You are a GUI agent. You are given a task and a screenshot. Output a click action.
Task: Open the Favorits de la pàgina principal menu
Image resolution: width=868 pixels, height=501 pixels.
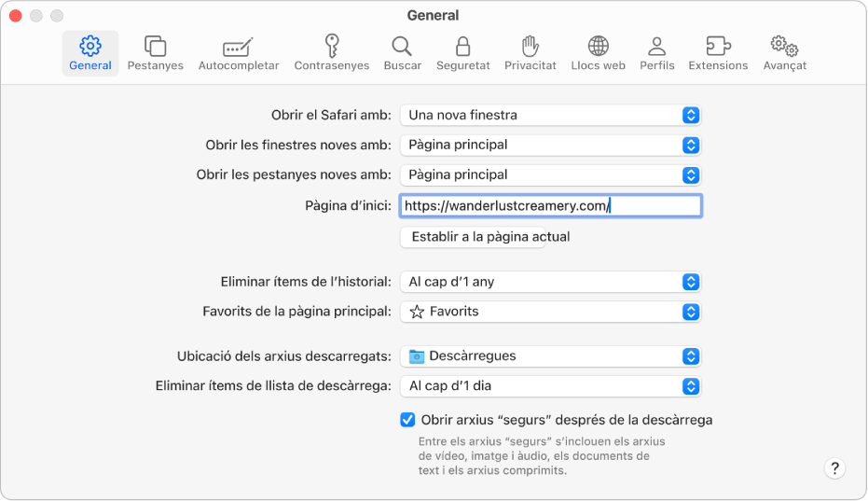(550, 312)
